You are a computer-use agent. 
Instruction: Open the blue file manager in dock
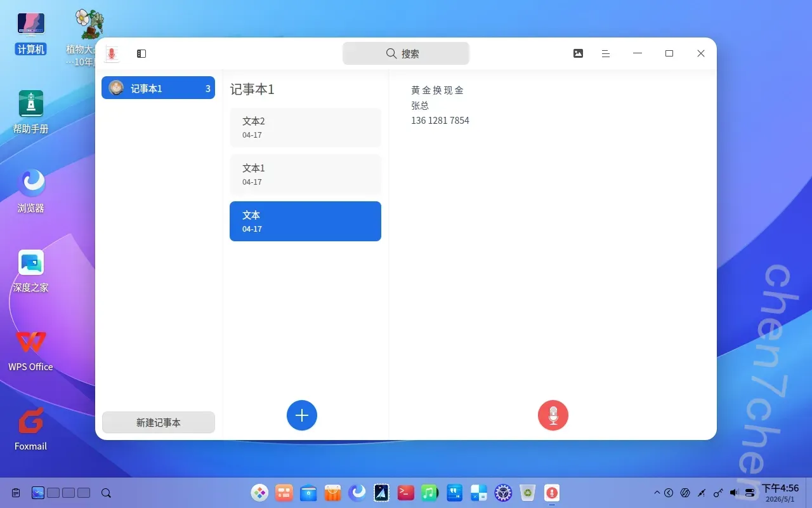[x=308, y=493]
